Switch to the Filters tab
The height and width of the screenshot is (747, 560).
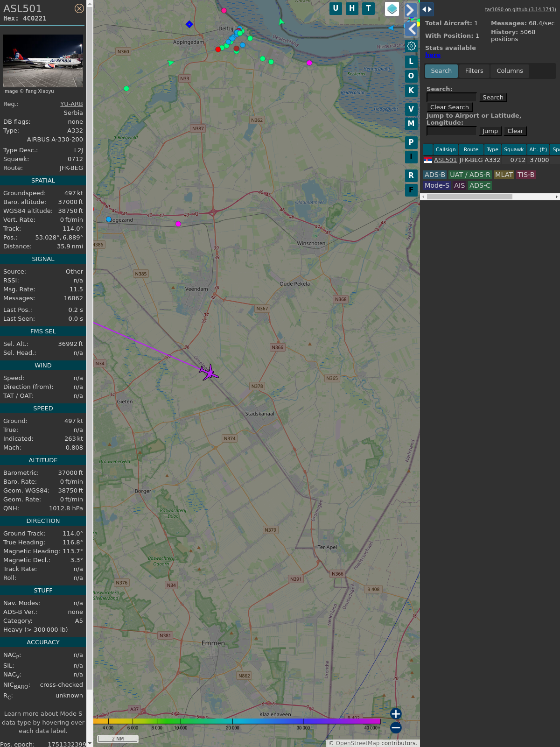tap(474, 71)
